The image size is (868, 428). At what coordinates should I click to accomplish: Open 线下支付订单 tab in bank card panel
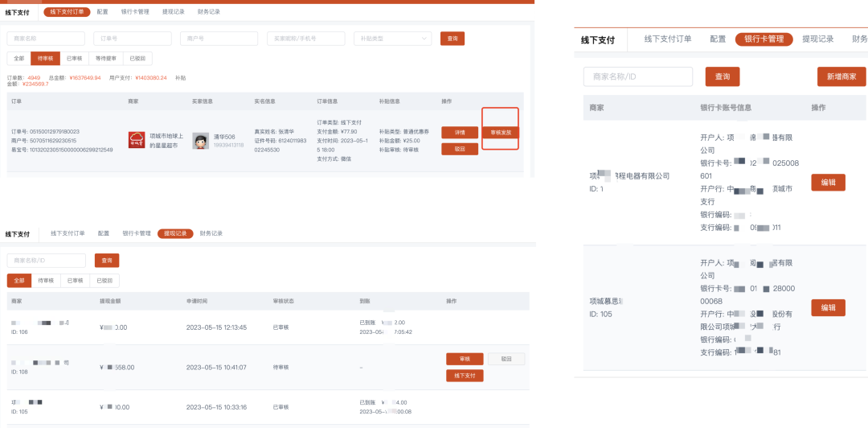pyautogui.click(x=668, y=39)
